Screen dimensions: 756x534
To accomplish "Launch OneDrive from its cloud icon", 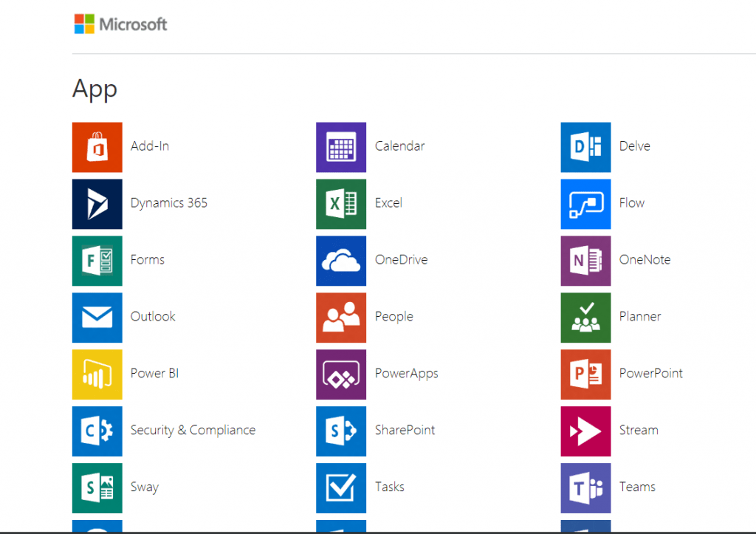I will coord(340,261).
